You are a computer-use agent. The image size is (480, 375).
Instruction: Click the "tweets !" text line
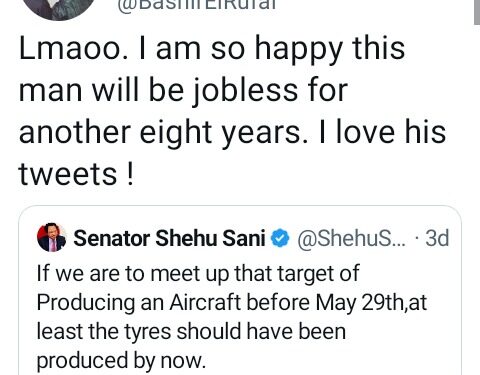pos(77,174)
